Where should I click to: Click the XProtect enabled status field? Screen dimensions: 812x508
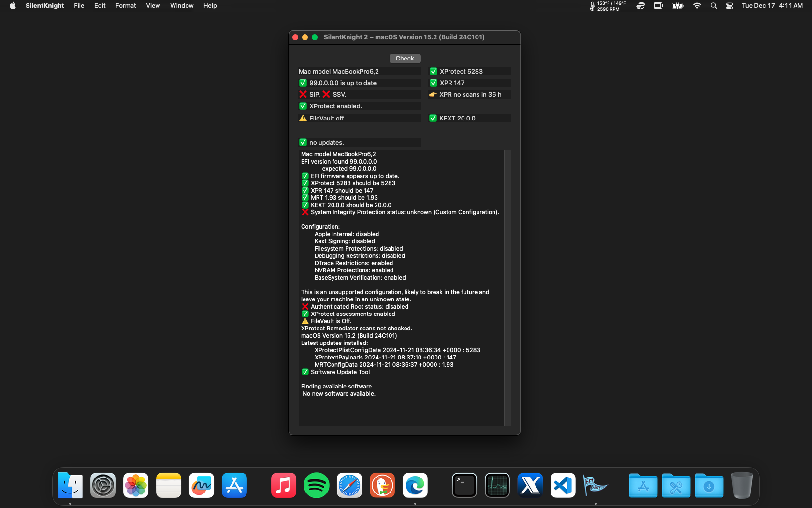[x=360, y=106]
